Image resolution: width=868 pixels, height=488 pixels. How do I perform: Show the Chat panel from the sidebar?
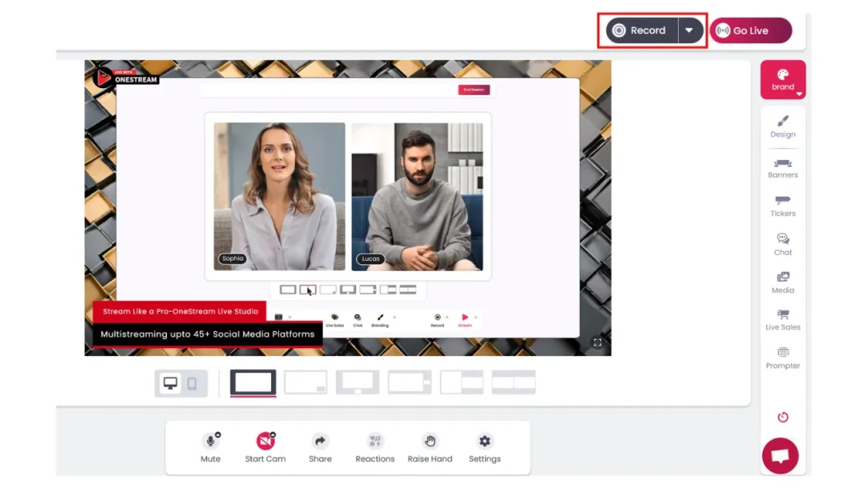[x=782, y=245]
